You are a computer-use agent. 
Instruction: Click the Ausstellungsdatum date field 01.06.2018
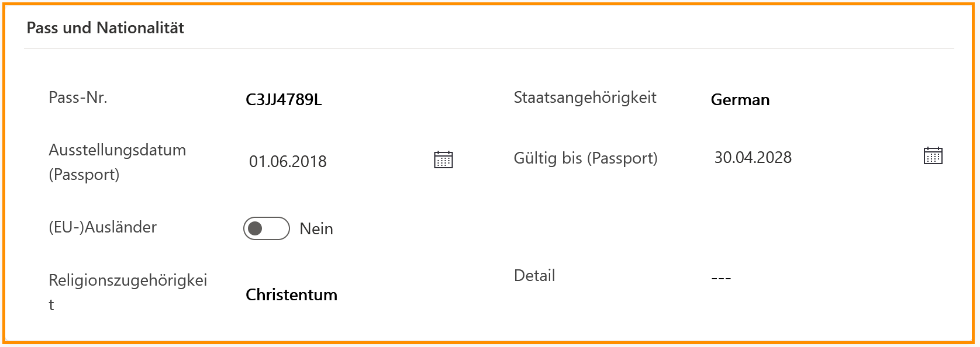point(288,162)
